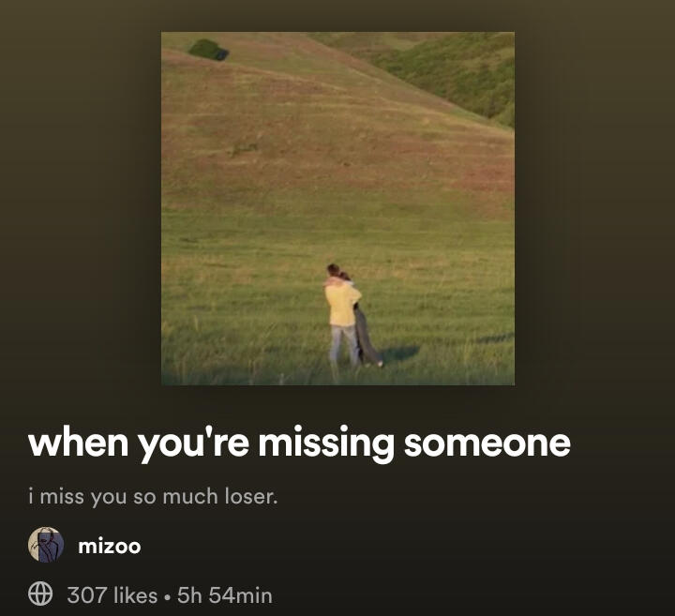The height and width of the screenshot is (616, 675).
Task: Click the word 'loser.' in the description
Action: 251,497
